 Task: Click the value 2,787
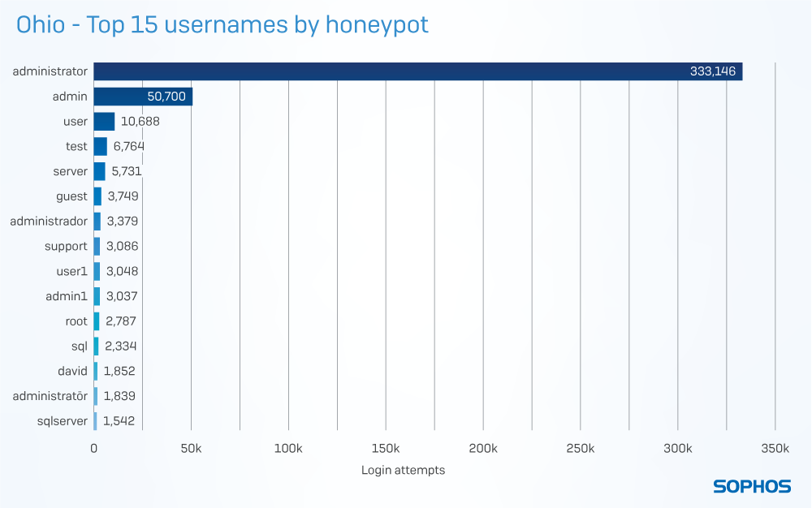[x=121, y=321]
